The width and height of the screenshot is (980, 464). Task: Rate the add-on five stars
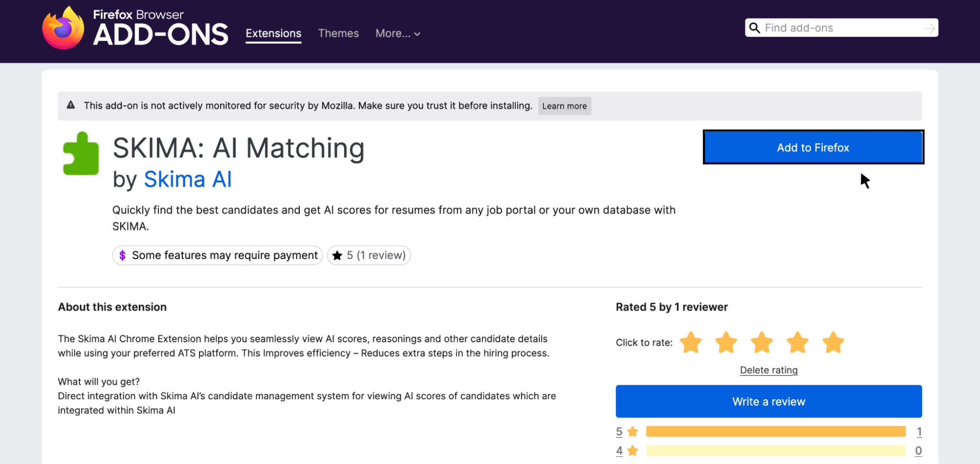(x=833, y=342)
